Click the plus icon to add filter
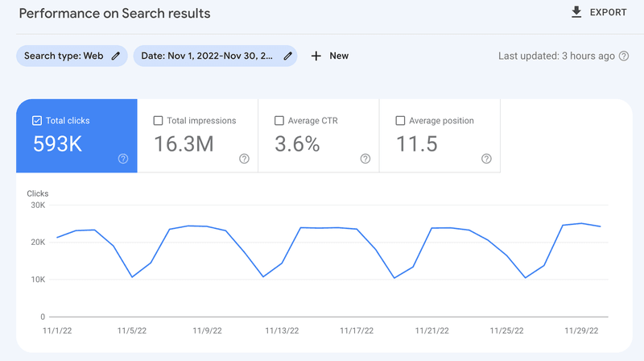 316,56
